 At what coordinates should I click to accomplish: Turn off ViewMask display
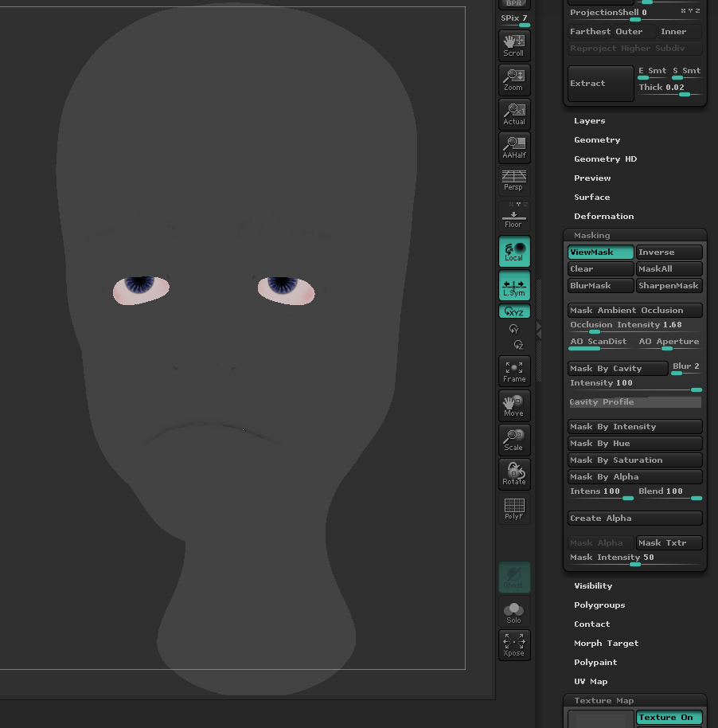pyautogui.click(x=600, y=252)
